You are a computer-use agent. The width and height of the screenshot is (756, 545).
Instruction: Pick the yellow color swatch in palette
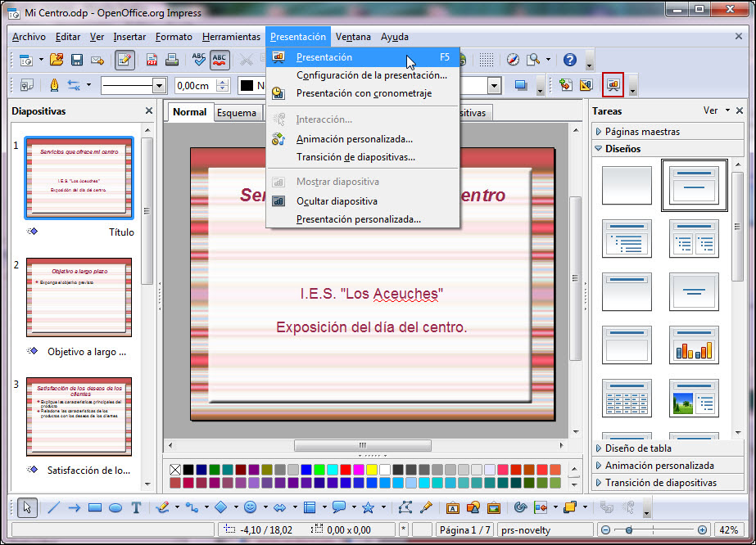372,470
